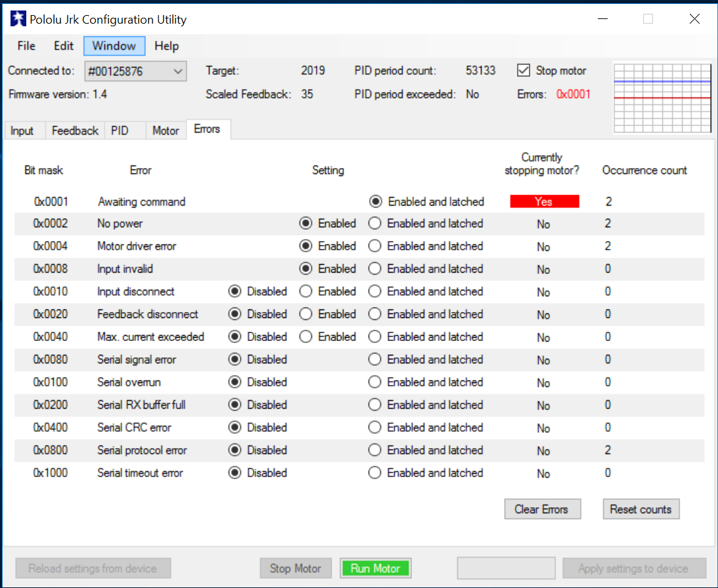Select Enabled and latched for Feedback disconnect
Screen dimensions: 718x588
[426, 314]
